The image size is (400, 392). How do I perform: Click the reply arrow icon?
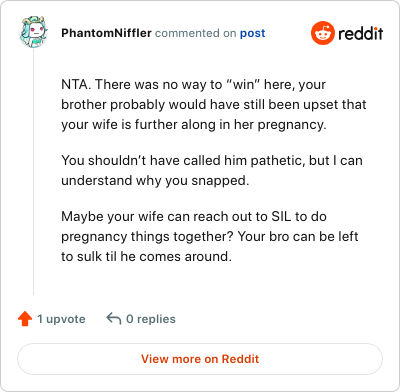(114, 319)
